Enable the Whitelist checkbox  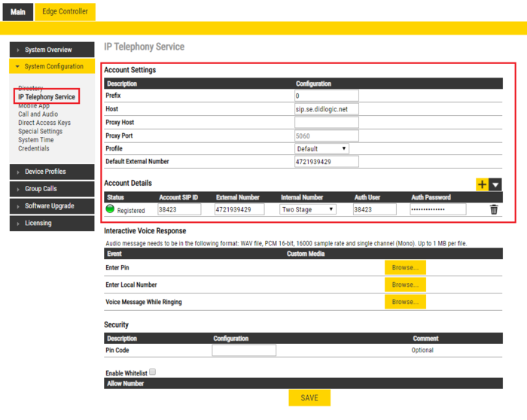coord(152,372)
